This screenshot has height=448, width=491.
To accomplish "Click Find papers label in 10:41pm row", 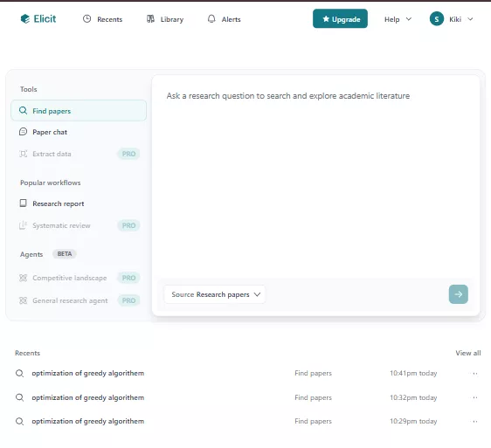I will coord(313,373).
